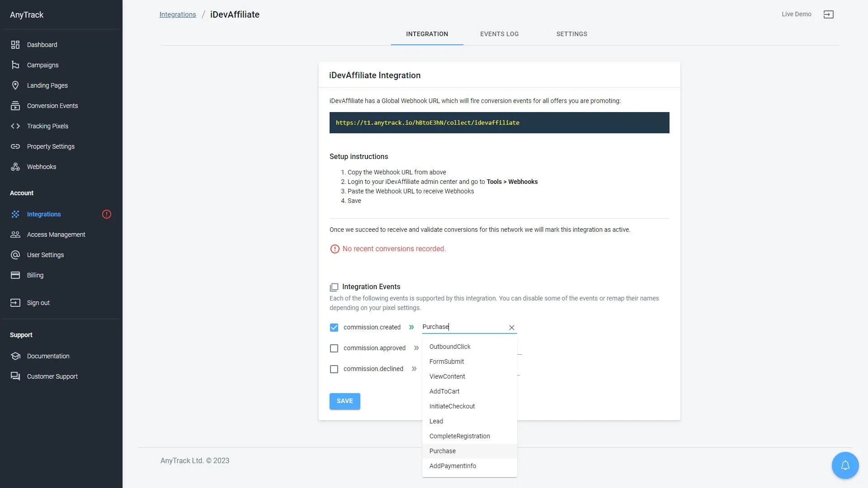This screenshot has width=868, height=488.
Task: Select OutboundClick from the dropdown list
Action: point(469,347)
